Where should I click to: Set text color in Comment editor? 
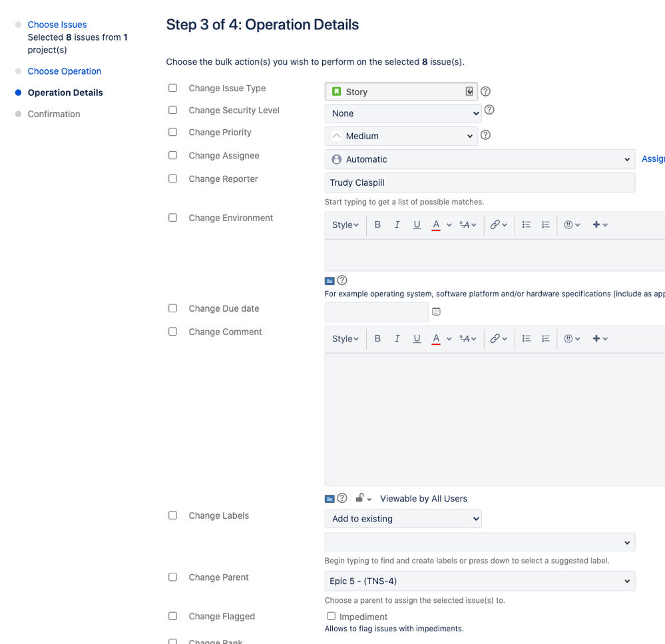click(435, 338)
